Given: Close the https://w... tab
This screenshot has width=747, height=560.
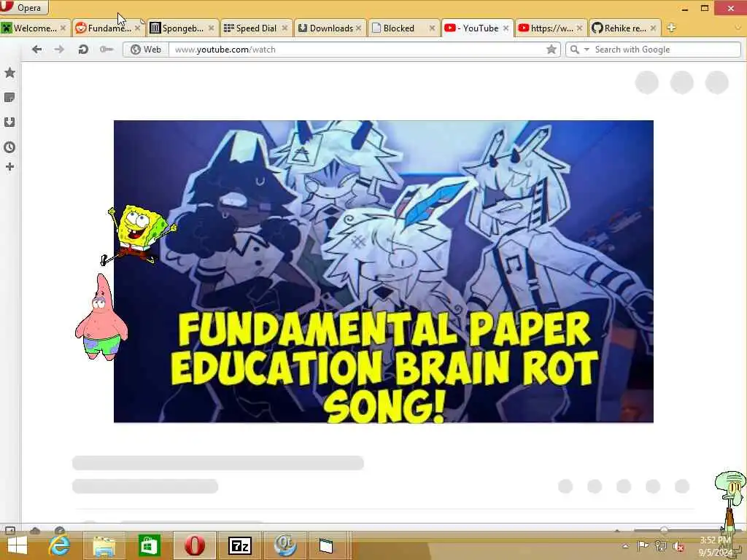Looking at the screenshot, I should (x=579, y=28).
